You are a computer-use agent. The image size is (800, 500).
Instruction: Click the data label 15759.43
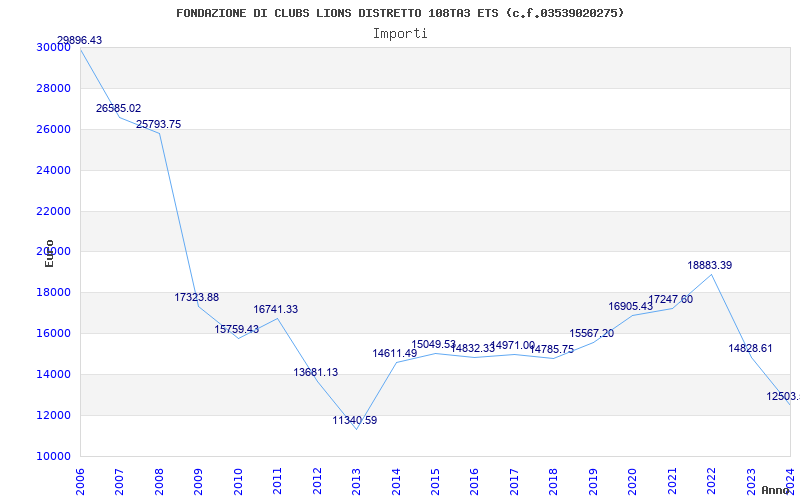pos(237,329)
